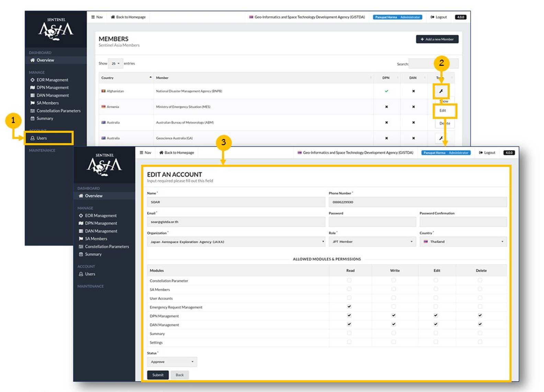Open the Status dropdown showing Approve
544x392 pixels.
click(172, 362)
